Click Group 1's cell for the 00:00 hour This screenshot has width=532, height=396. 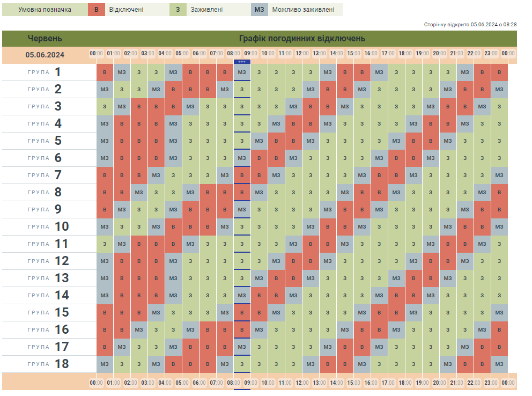click(x=105, y=72)
